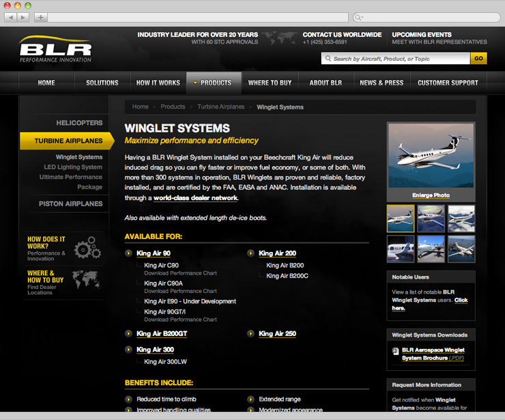Screen dimensions: 505x420
Task: Open the News & Press navigation item
Action: 381,83
